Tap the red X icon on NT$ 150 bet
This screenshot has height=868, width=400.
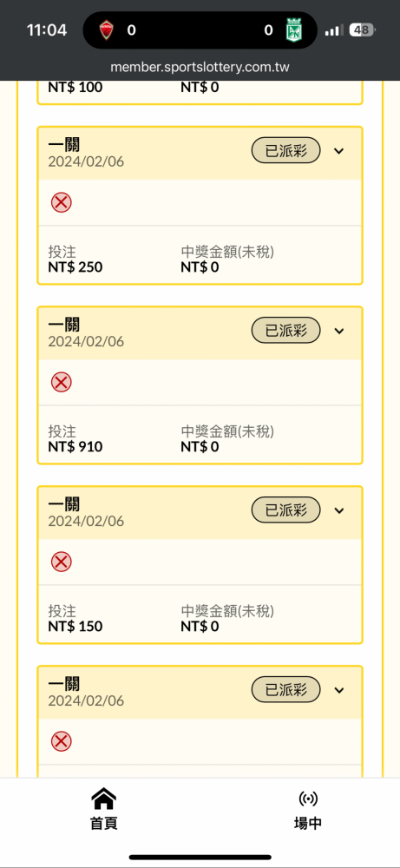coord(62,562)
